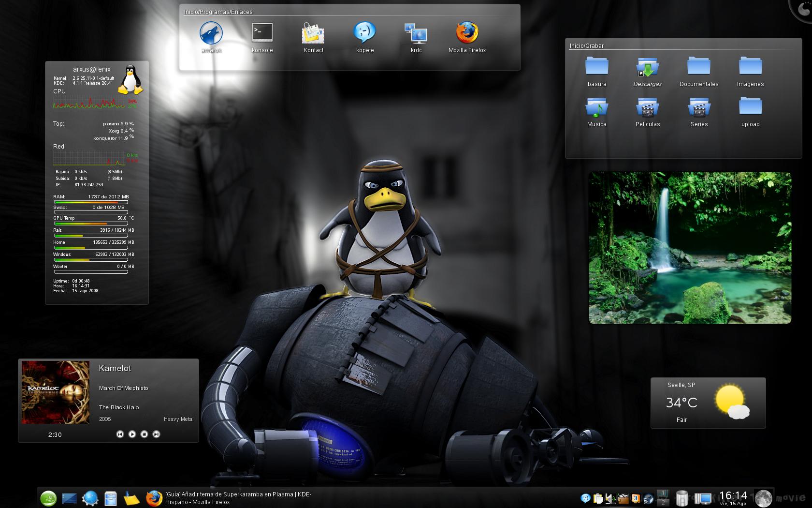Click The Black Halo album cover
Viewport: 812px width, 508px height.
(56, 392)
